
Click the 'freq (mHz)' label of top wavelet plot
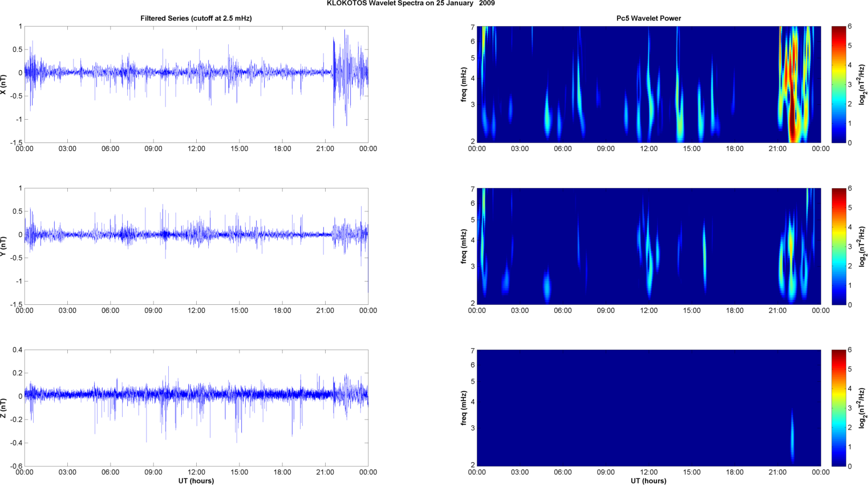(464, 84)
